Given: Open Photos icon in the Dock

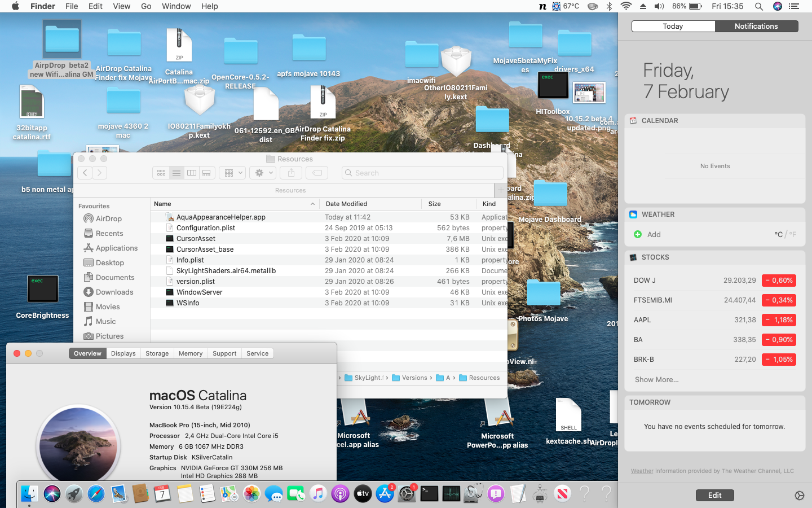Looking at the screenshot, I should coord(251,494).
